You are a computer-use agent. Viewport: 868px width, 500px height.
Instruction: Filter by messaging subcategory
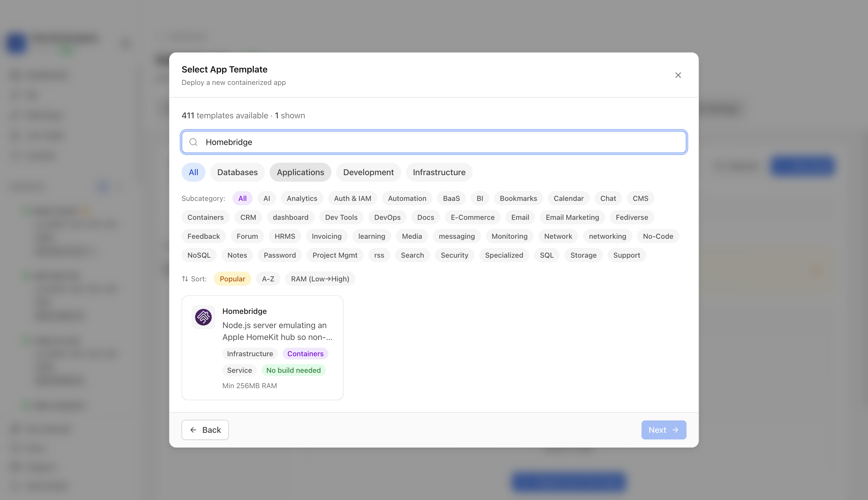(457, 236)
